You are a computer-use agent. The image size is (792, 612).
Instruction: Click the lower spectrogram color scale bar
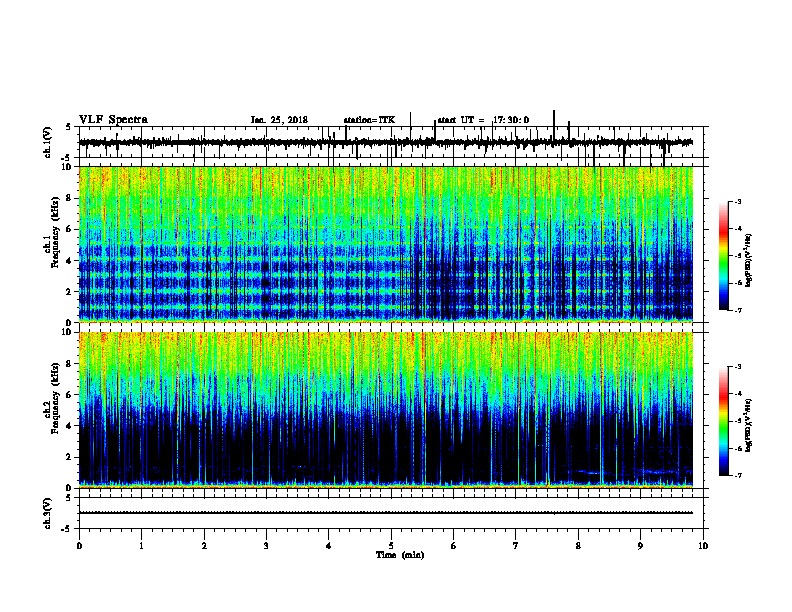coord(723,421)
